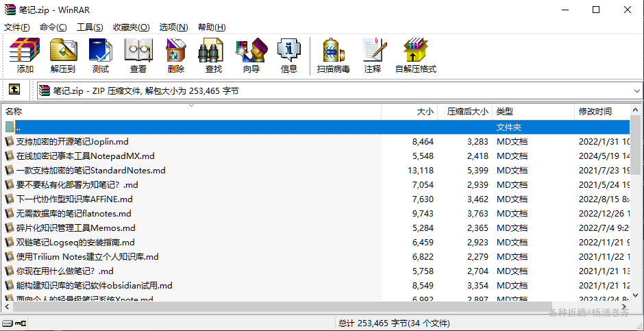Sort by the 修改时间 column header
The width and height of the screenshot is (644, 331).
coord(602,111)
